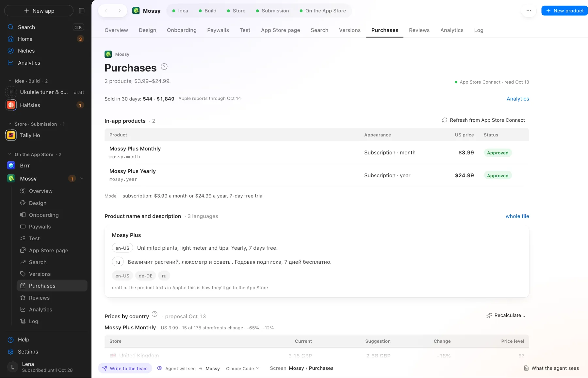Collapse the On the App Store group

pos(9,154)
